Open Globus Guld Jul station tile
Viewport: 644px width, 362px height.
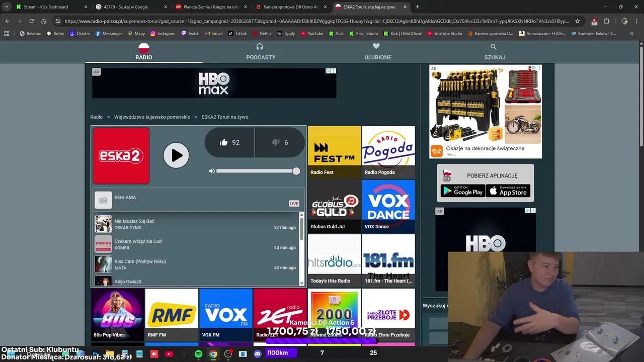[x=334, y=206]
